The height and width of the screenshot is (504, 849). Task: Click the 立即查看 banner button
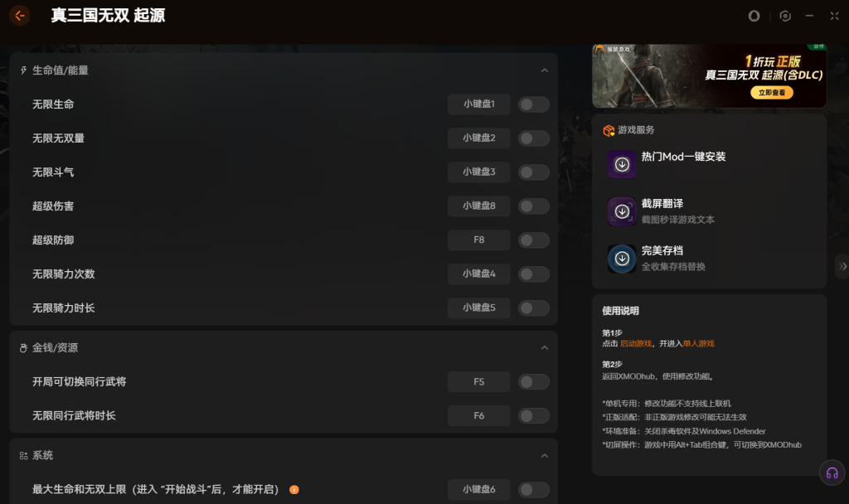point(771,93)
